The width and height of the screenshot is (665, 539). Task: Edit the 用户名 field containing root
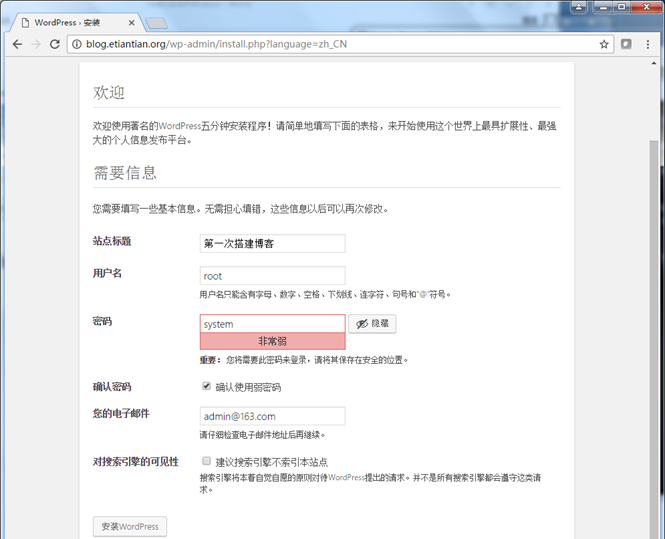[x=272, y=276]
